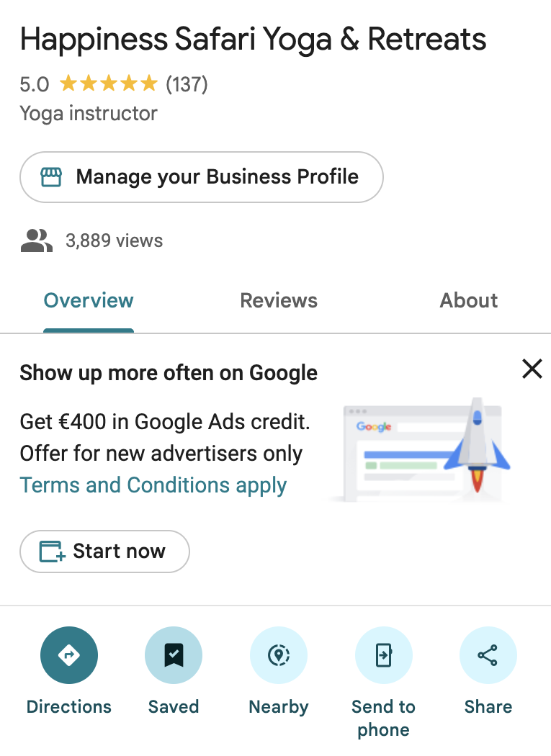Click the Nearby location icon

pyautogui.click(x=279, y=655)
